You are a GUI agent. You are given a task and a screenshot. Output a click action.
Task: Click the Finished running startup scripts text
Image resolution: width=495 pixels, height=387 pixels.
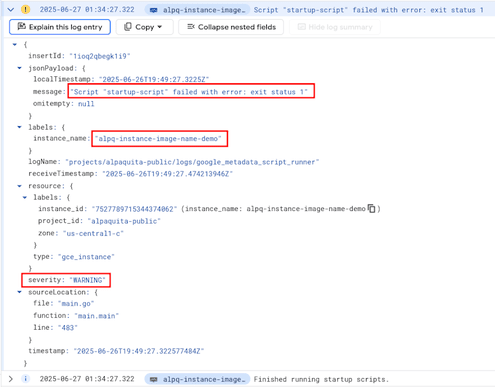[x=321, y=379]
